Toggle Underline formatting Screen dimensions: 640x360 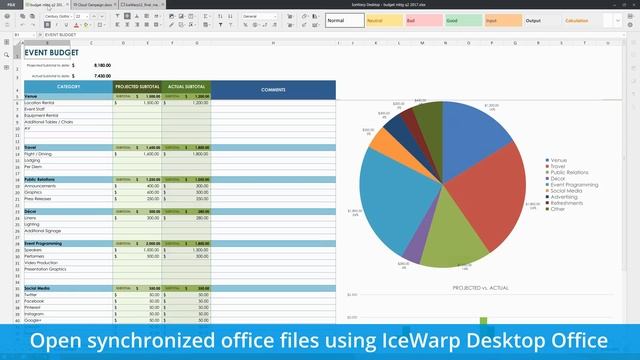coord(66,25)
